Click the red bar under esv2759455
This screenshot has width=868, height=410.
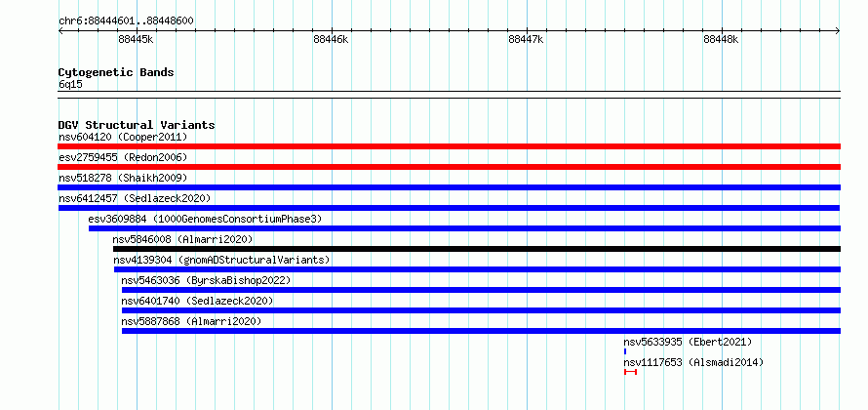coord(449,167)
